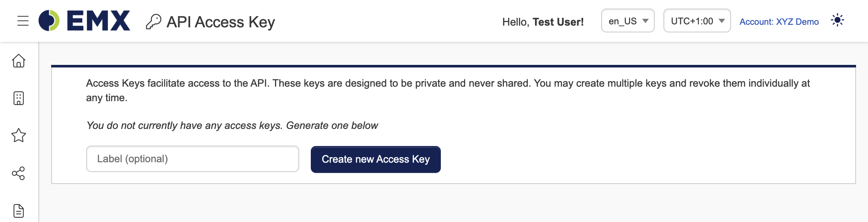This screenshot has width=868, height=222.
Task: Click the Hello, Test User! greeting
Action: pos(543,22)
